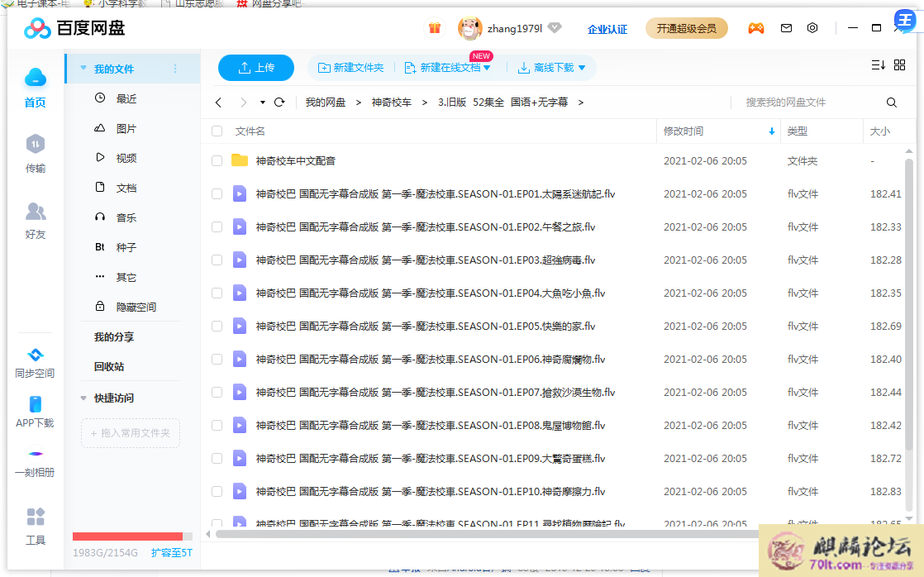Click the horizontal scrollbar of file list
The height and width of the screenshot is (577, 924).
point(487,534)
